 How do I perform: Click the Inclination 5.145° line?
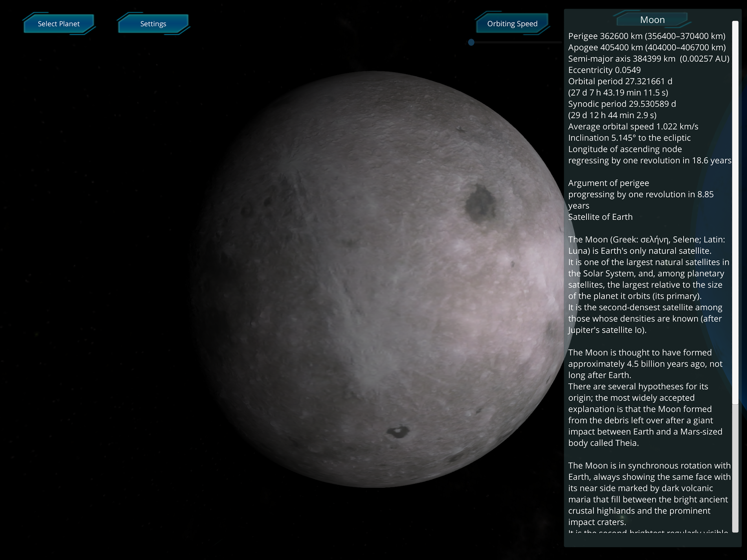(x=629, y=138)
